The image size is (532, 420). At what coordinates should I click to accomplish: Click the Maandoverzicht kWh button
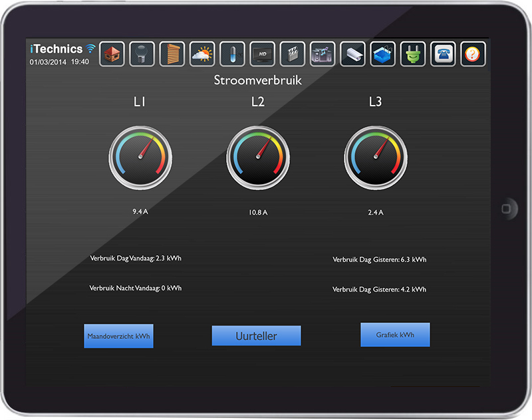tap(118, 336)
